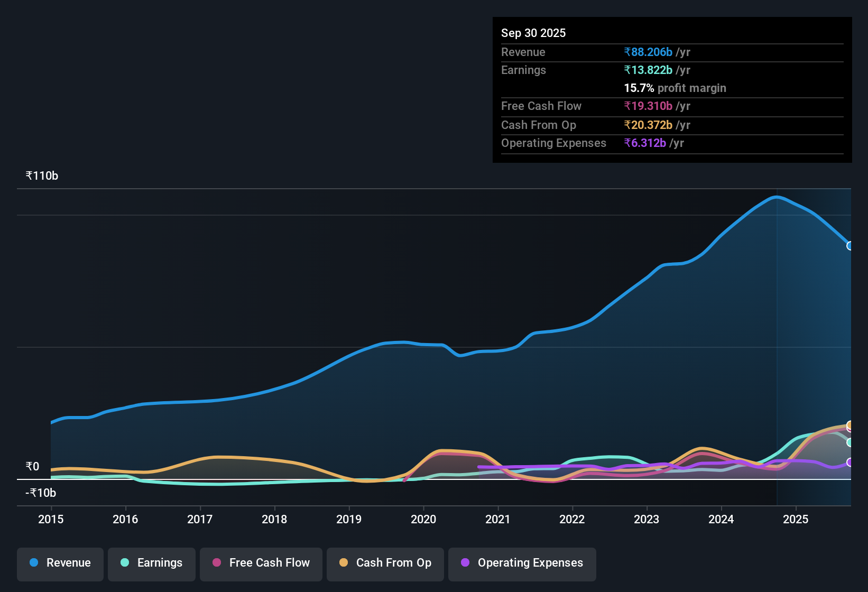Expand the Revenue row in the tooltip
This screenshot has width=868, height=592.
pyautogui.click(x=523, y=52)
